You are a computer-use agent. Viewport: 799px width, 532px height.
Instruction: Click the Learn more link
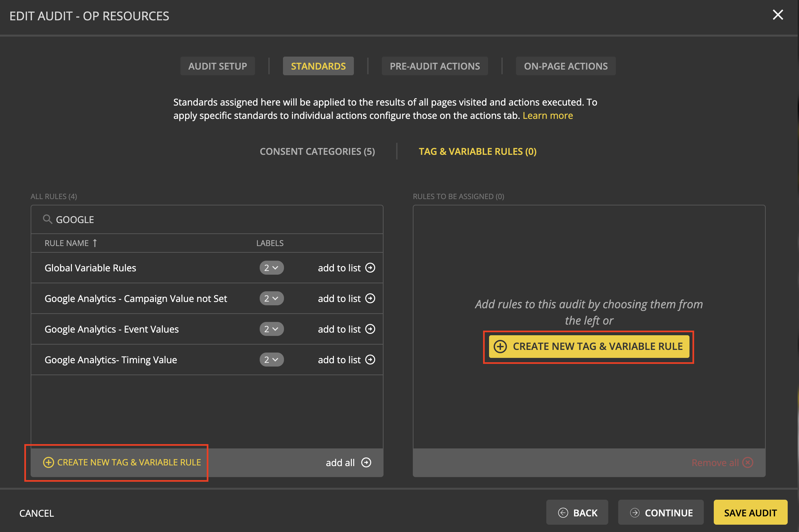[x=548, y=116]
